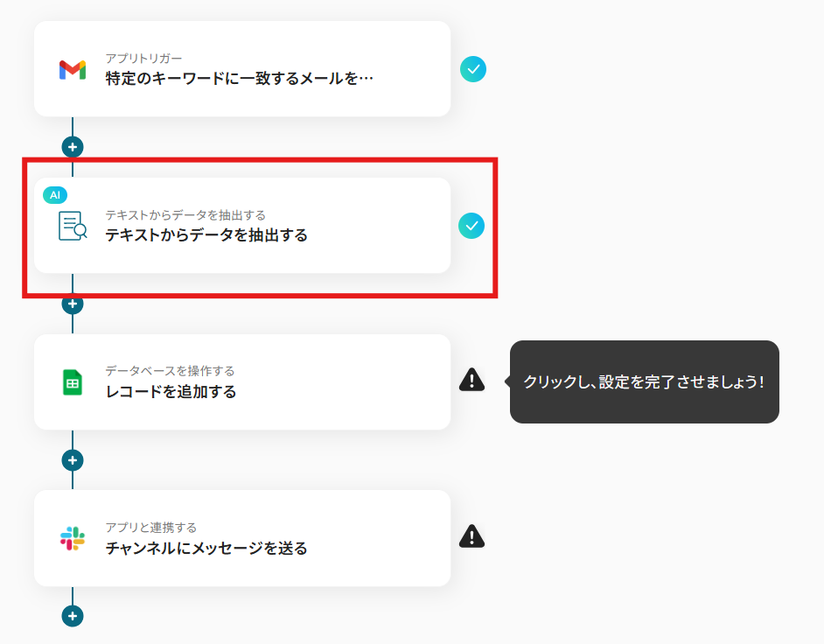Add step below the Gmail trigger
This screenshot has width=824, height=644.
pos(73,147)
